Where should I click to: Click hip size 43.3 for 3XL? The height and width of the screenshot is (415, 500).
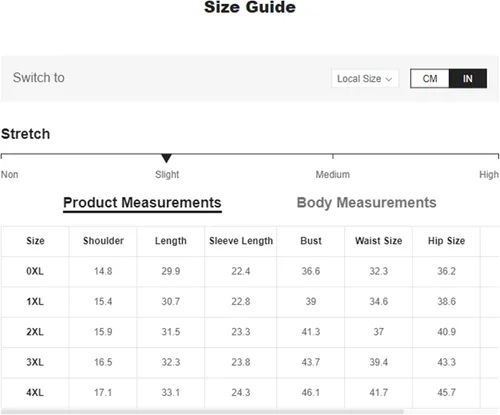click(x=446, y=362)
